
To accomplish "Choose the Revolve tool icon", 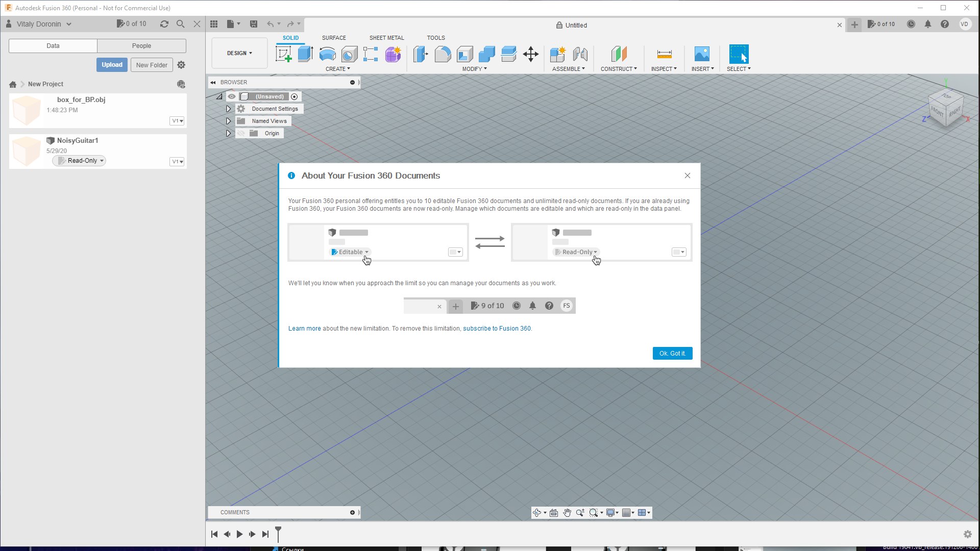I will click(x=327, y=54).
